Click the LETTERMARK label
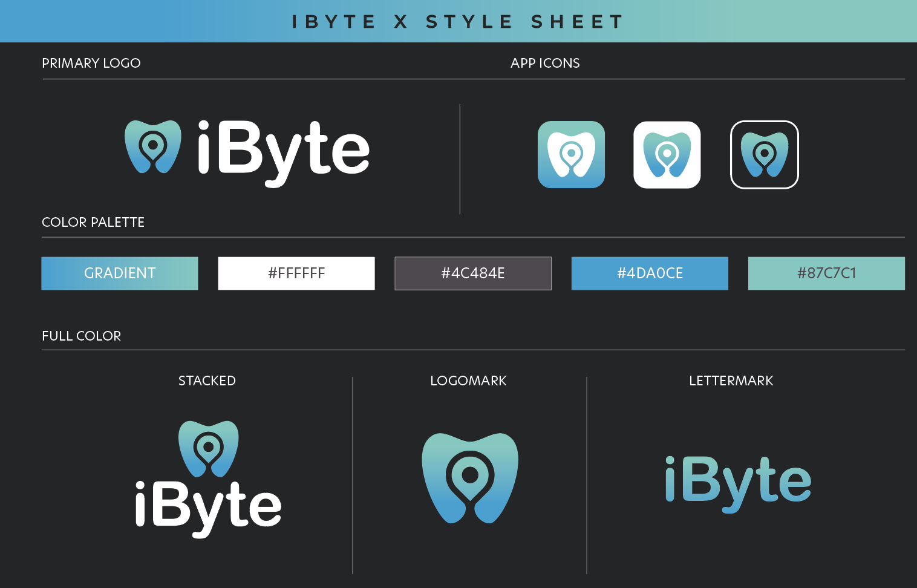 731,381
